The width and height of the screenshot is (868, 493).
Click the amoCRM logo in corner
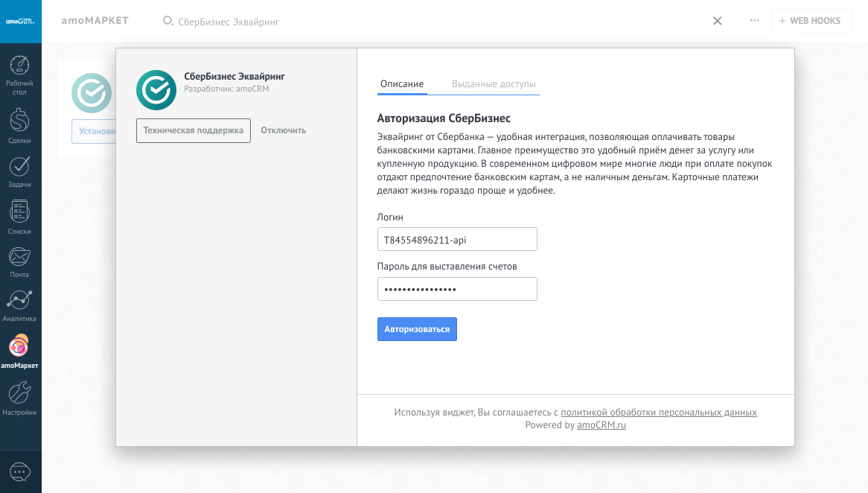coord(20,21)
